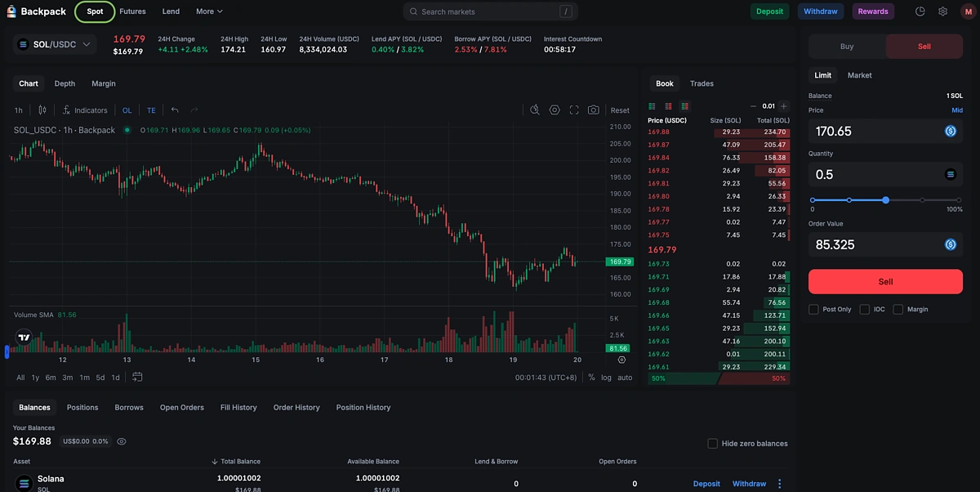Undo the last chart action
This screenshot has width=980, height=492.
click(175, 110)
